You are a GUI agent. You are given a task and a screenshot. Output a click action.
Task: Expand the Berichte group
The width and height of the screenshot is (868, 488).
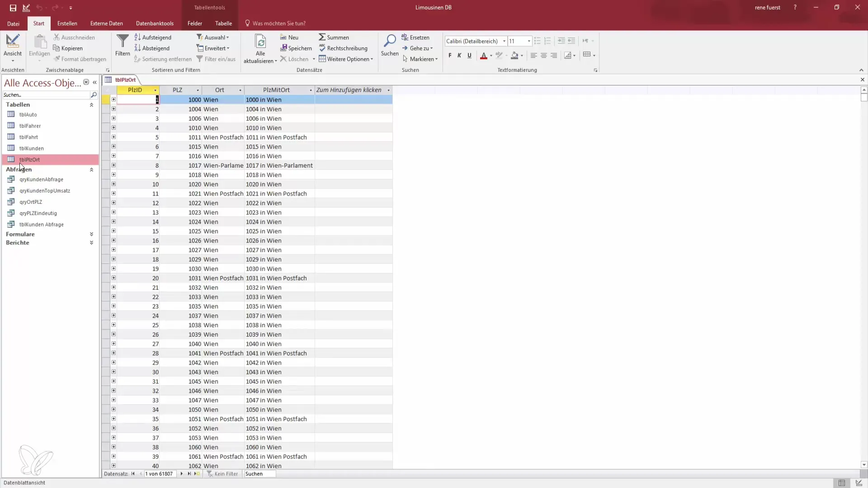(91, 243)
